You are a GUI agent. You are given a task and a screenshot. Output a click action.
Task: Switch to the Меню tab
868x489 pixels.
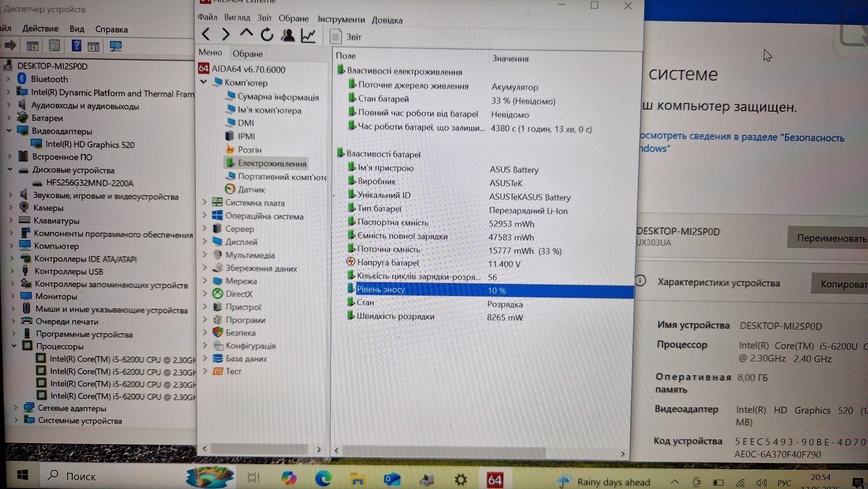tap(210, 53)
